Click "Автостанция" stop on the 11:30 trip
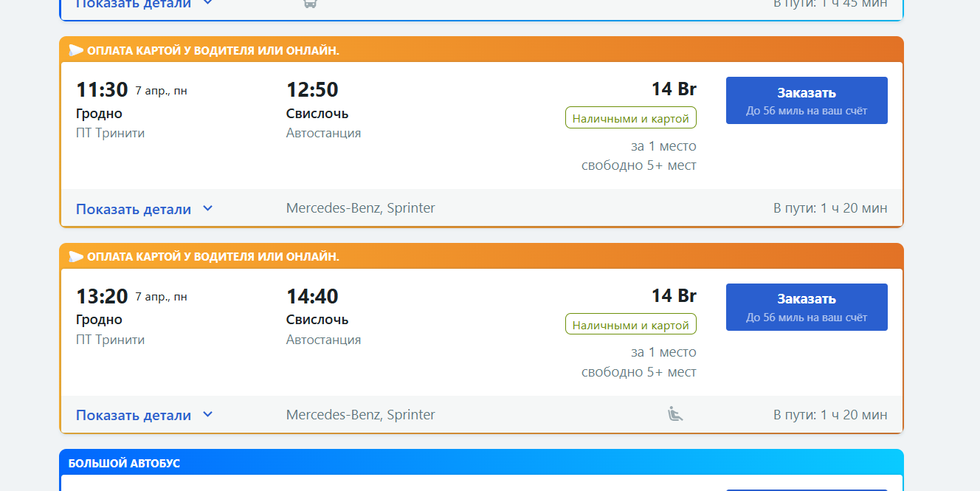 (323, 133)
